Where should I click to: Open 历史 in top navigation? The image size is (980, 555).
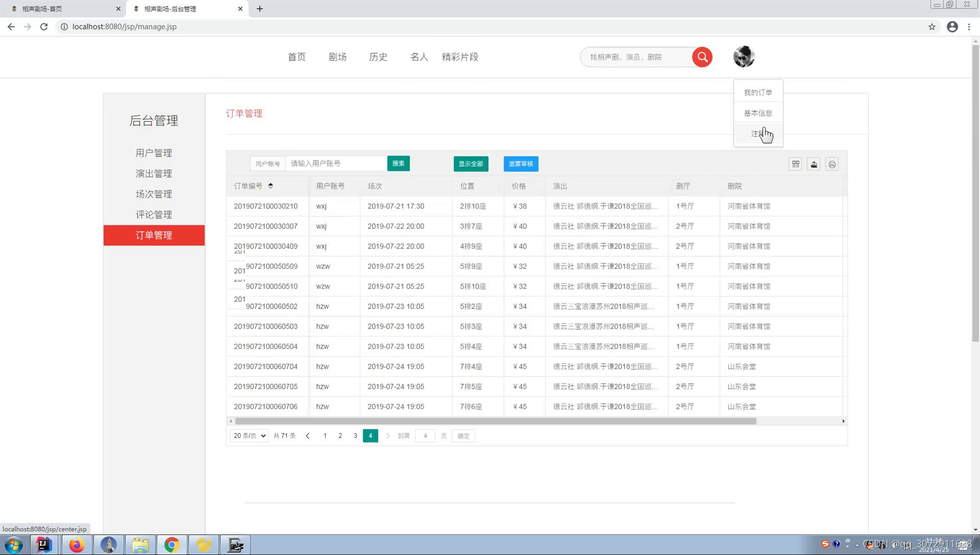378,57
